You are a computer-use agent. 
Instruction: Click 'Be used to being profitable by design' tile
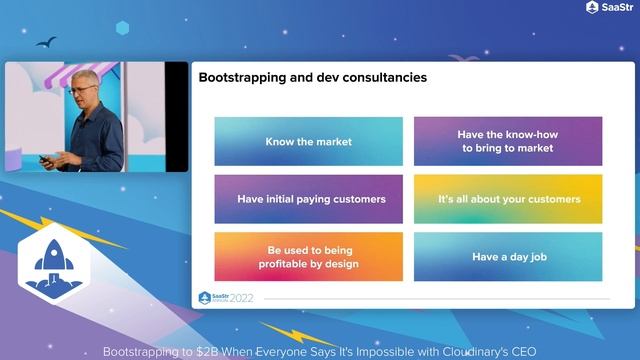point(309,257)
